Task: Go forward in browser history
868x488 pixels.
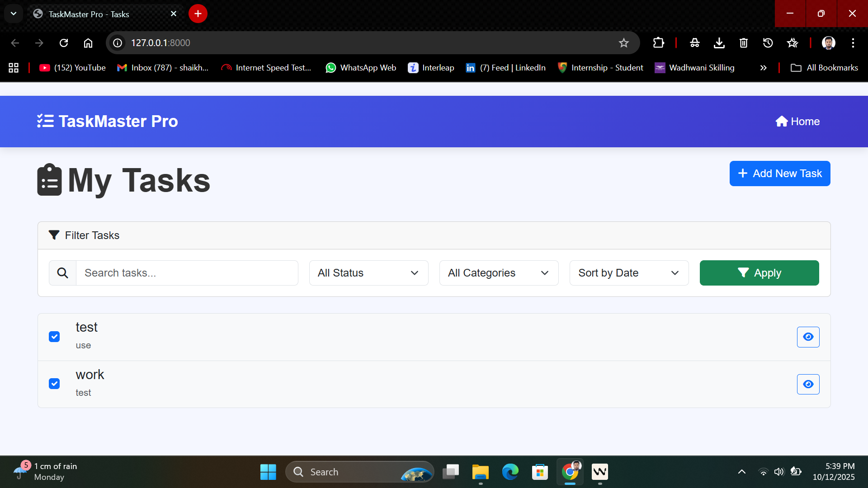Action: tap(39, 43)
